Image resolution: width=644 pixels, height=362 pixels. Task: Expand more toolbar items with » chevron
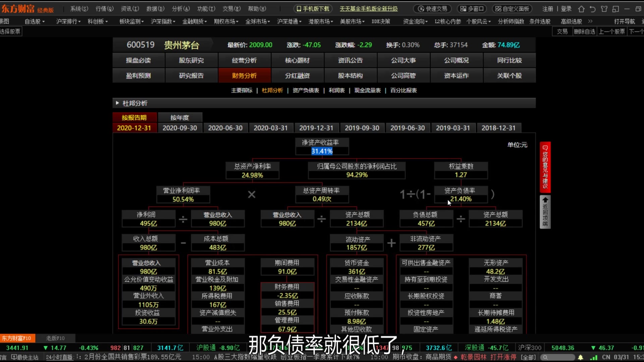click(x=590, y=21)
